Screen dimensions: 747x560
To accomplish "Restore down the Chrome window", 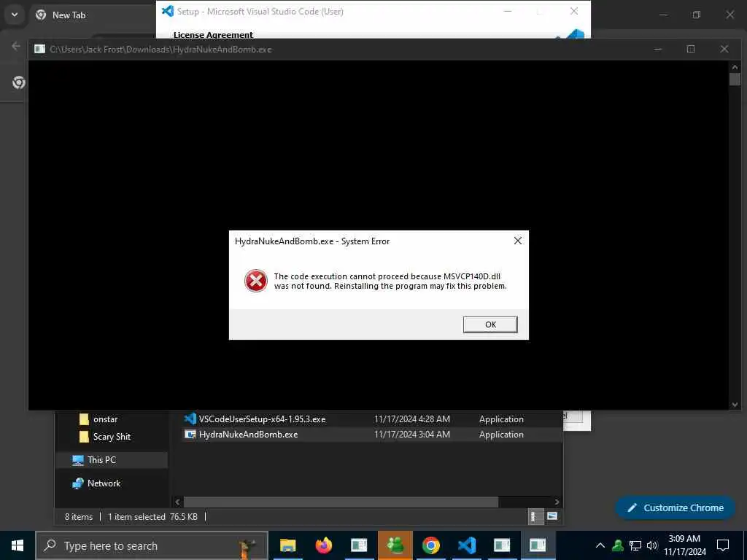I will coord(697,15).
